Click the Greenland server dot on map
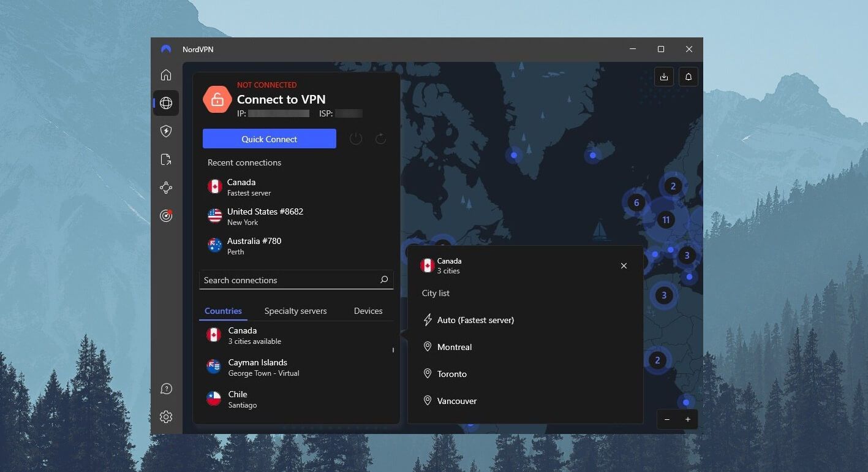The image size is (868, 472). pyautogui.click(x=514, y=155)
